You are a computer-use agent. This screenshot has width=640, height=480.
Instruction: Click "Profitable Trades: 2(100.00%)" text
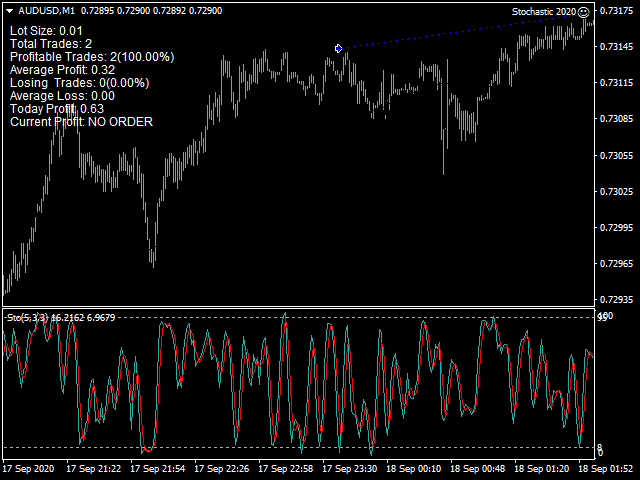[x=92, y=57]
